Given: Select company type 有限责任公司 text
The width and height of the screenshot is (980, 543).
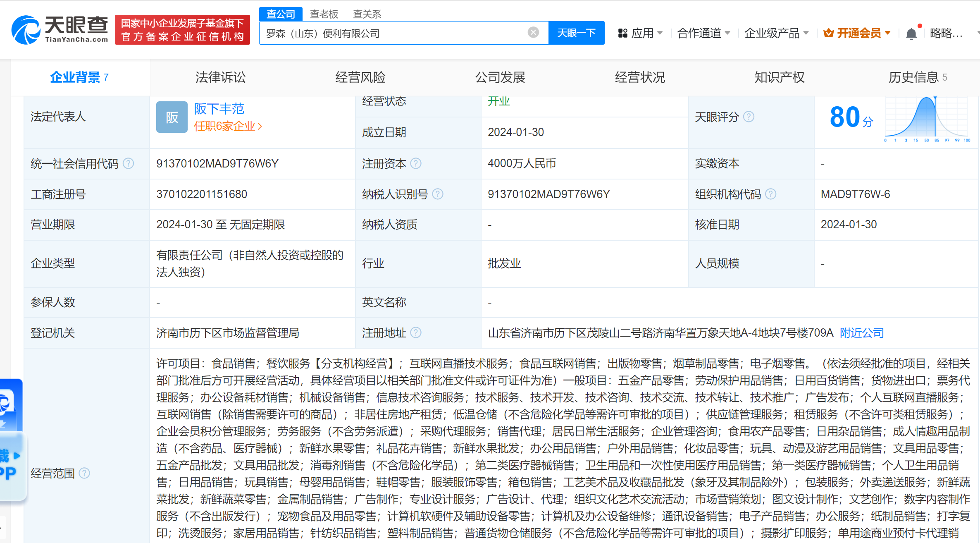Looking at the screenshot, I should pyautogui.click(x=250, y=263).
